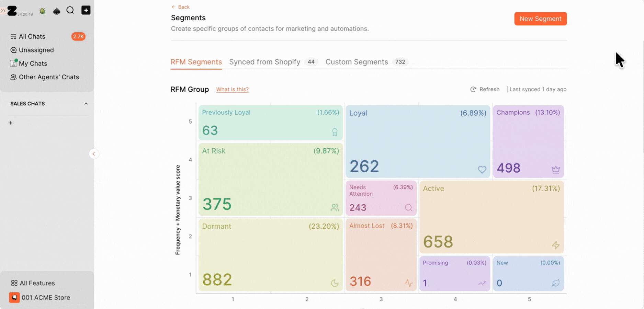Open the What is this? link
Screen dimensions: 644x309
232,89
